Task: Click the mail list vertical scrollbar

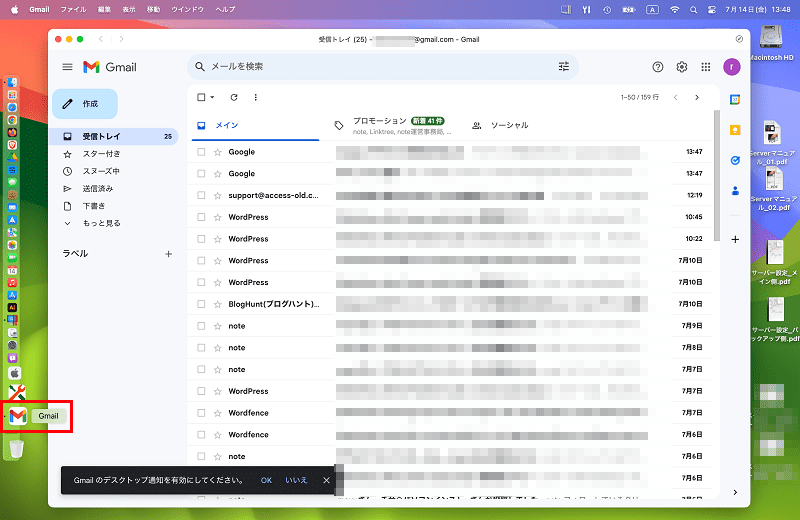Action: (717, 176)
